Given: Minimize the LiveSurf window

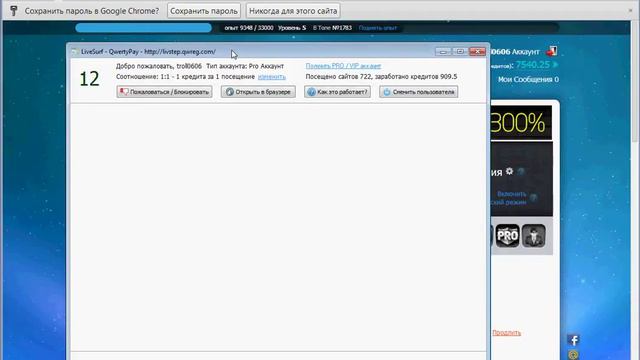Looking at the screenshot, I should [x=443, y=51].
